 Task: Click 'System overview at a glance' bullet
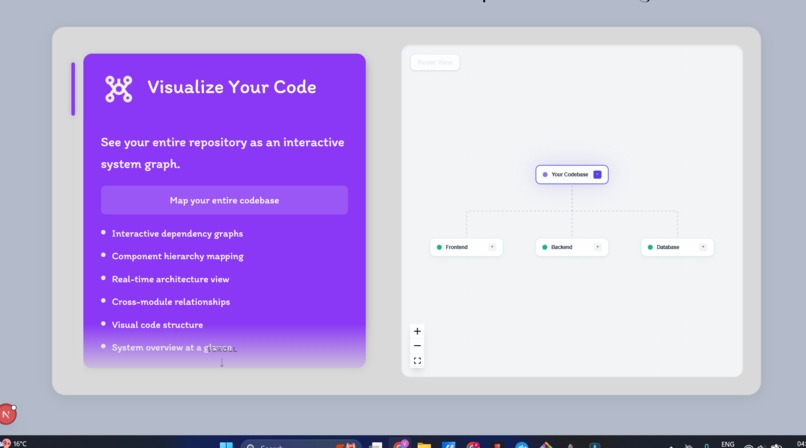(172, 348)
